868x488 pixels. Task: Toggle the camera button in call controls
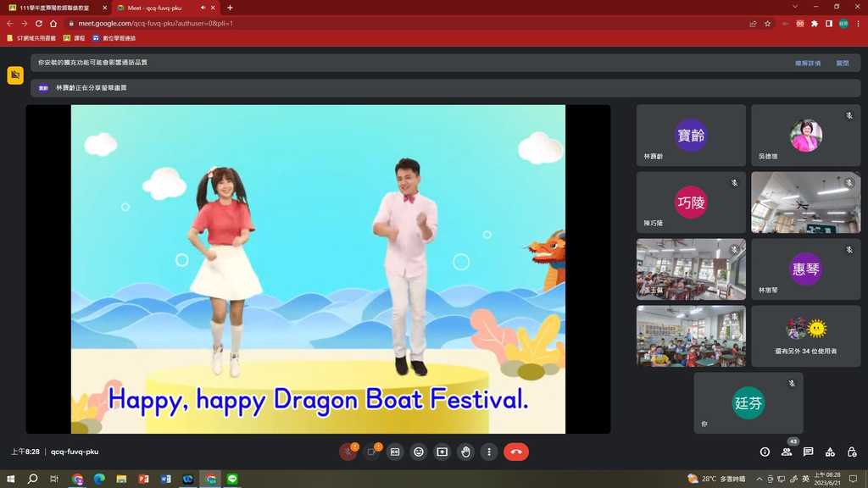pyautogui.click(x=372, y=452)
